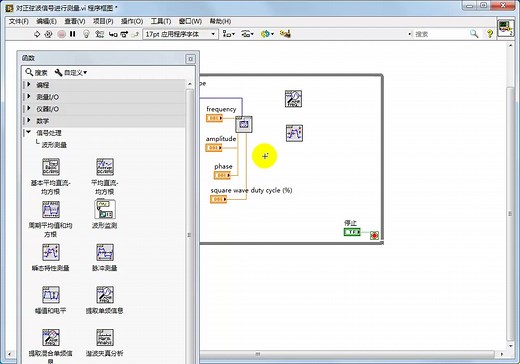Viewport: 520px width, 364px height.
Task: Select the 周期平均值和均方根 VI icon
Action: pos(51,209)
